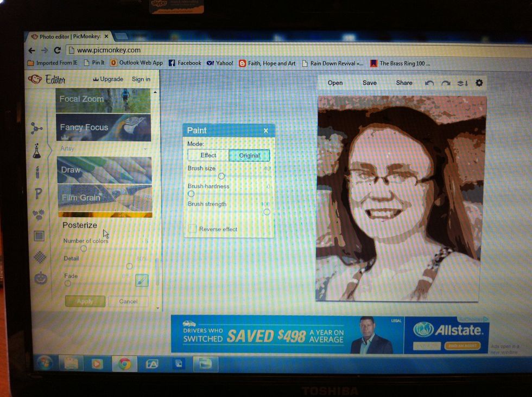The image size is (532, 397).
Task: Open the Touch Up lipstick tool
Action: point(37,172)
